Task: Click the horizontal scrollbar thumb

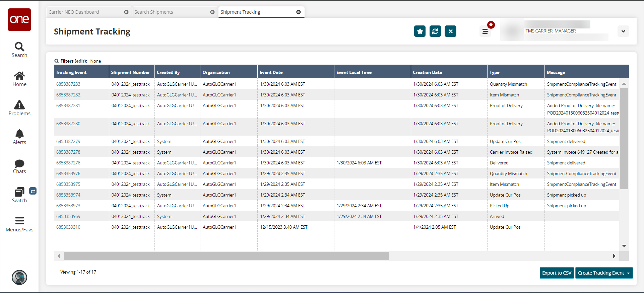Action: click(227, 256)
